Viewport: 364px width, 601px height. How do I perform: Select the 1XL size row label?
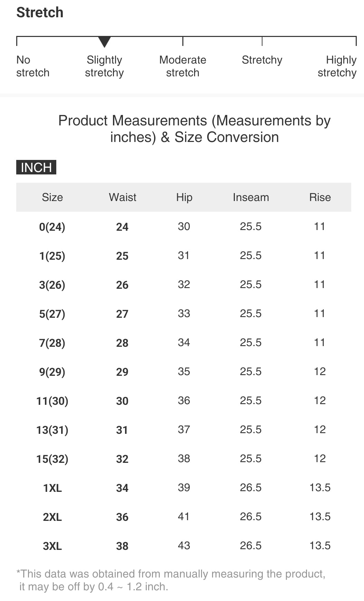[x=52, y=488]
